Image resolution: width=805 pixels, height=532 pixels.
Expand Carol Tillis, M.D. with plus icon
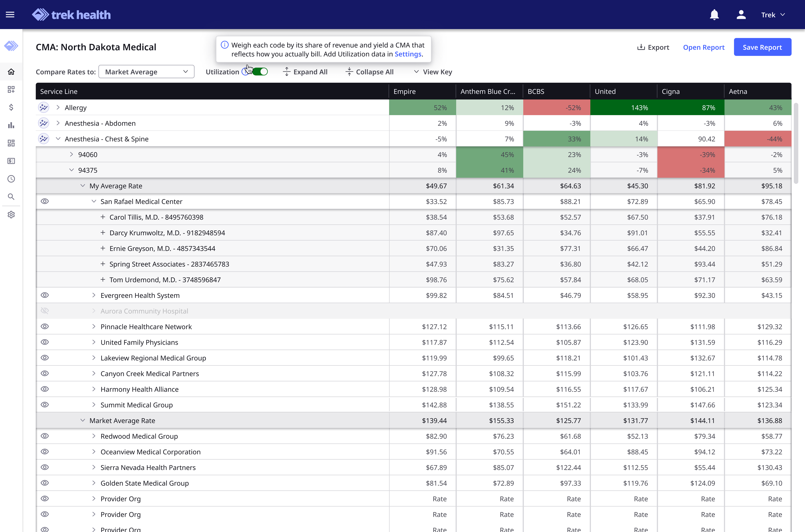pyautogui.click(x=103, y=217)
